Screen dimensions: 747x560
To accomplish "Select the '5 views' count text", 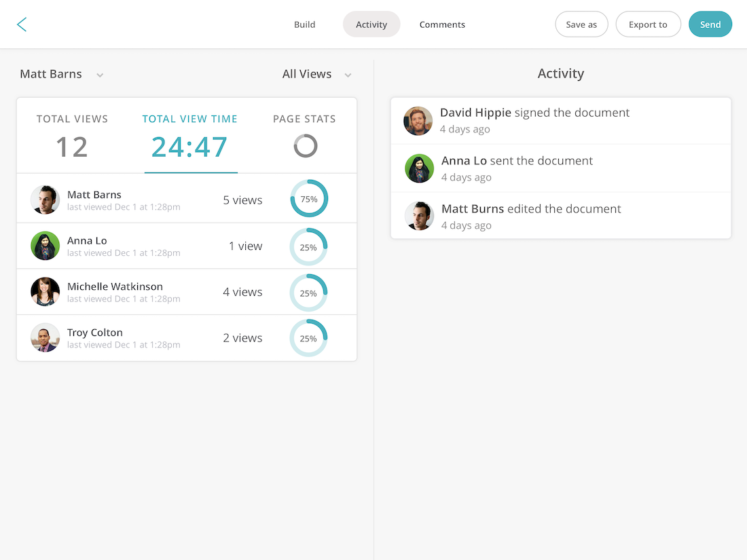I will [x=242, y=200].
